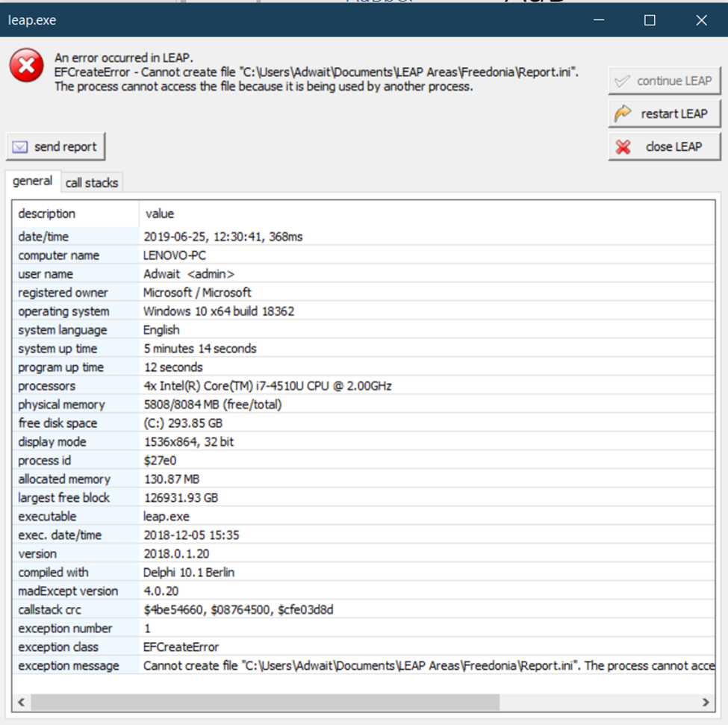Select the allocated memory row label

64,479
